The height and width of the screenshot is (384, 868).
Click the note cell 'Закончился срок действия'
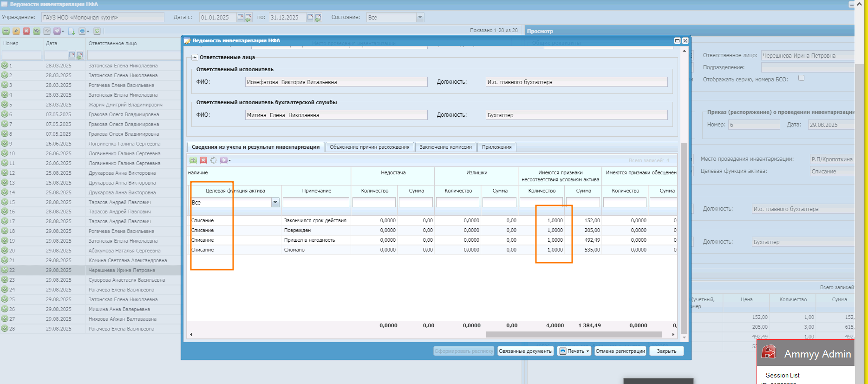pos(315,220)
